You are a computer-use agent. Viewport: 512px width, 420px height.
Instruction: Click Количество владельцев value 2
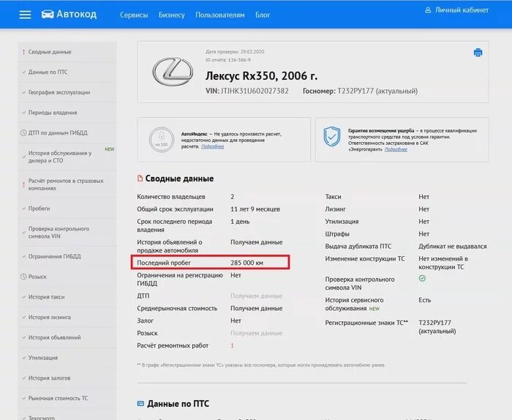[232, 197]
